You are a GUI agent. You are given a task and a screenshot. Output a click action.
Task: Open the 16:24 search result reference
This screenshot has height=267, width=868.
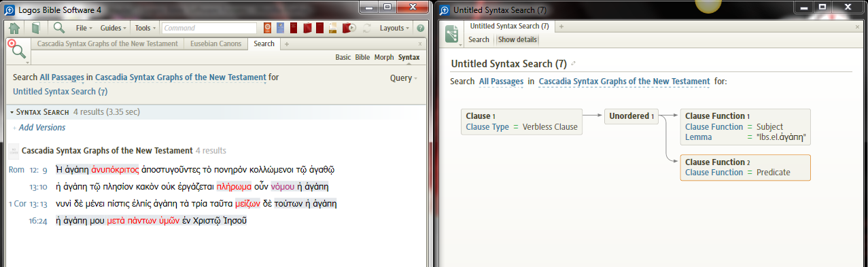tap(38, 221)
